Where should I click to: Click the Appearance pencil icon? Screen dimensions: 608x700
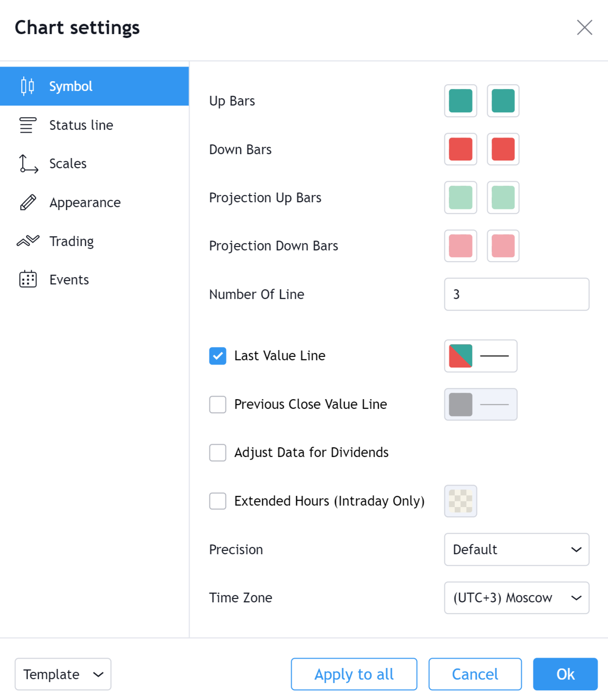(28, 202)
